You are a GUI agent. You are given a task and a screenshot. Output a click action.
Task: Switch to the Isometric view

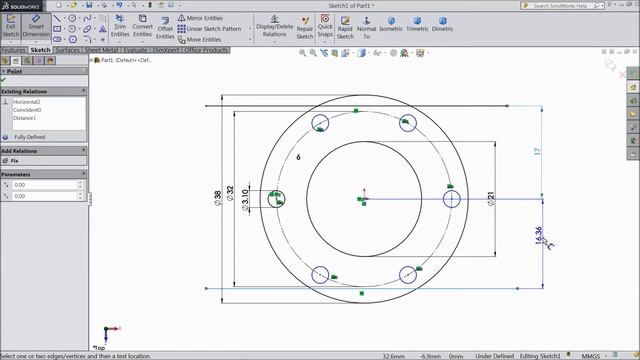[391, 24]
